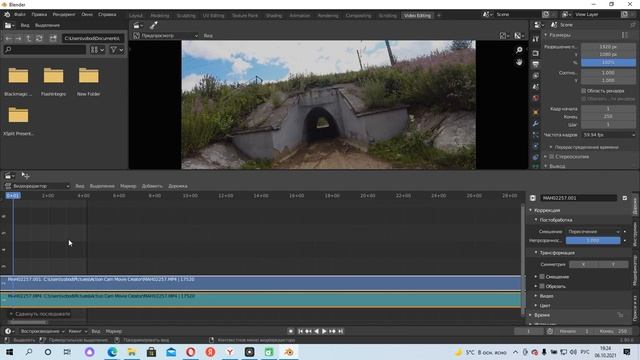Open the Воспроизведение playback dropdown
The image size is (640, 360).
[42, 331]
